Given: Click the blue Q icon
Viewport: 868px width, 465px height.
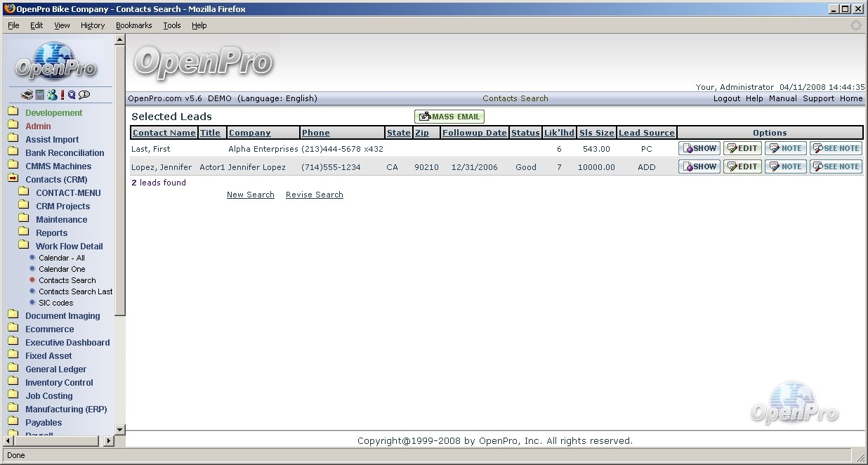Looking at the screenshot, I should tap(72, 95).
